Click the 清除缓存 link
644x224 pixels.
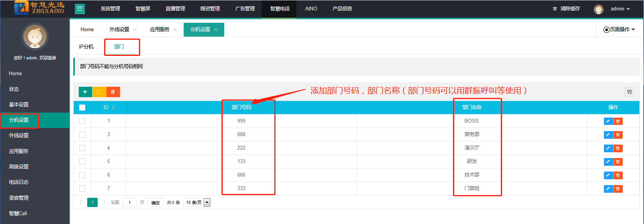coord(566,8)
